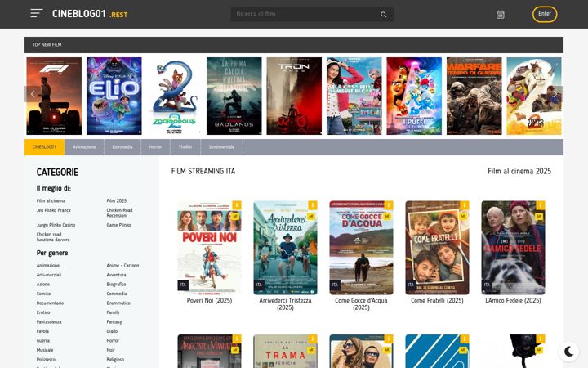Screen dimensions: 588x368
Task: Select the Poliziesco genre
Action: pos(46,359)
